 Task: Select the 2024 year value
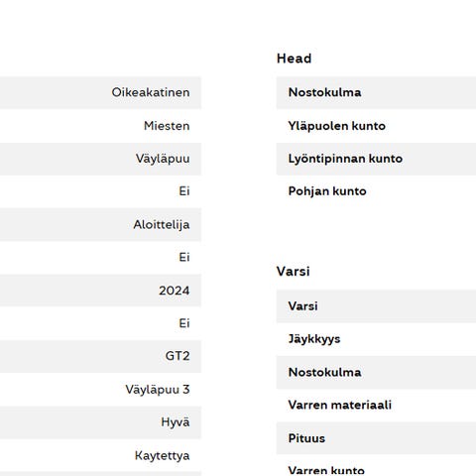(x=175, y=291)
